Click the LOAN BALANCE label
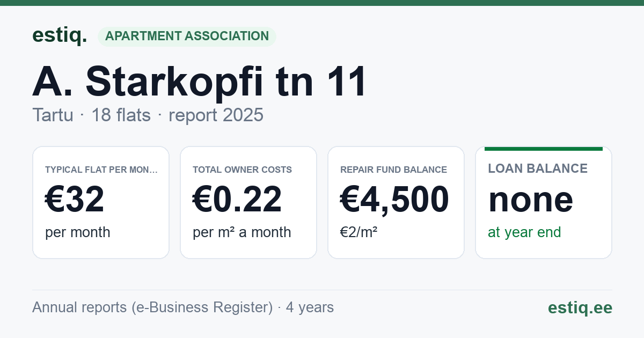 click(538, 168)
